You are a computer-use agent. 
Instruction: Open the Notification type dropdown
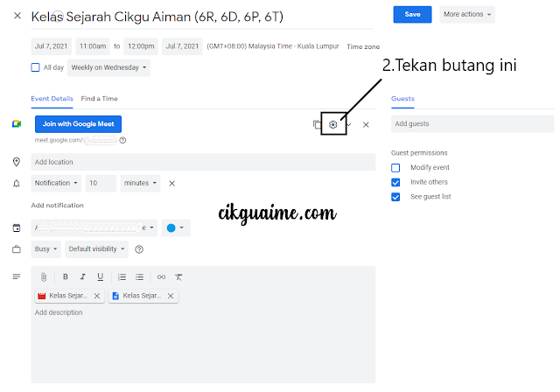pyautogui.click(x=56, y=183)
